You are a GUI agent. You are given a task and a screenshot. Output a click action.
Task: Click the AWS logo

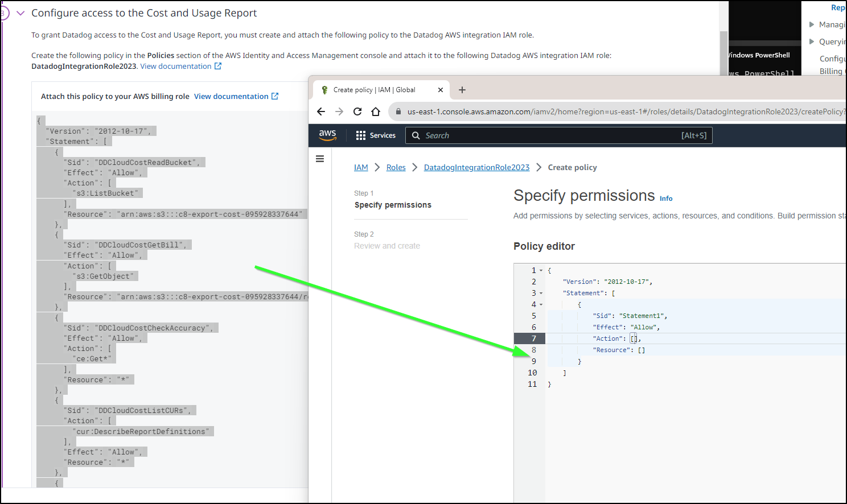[x=327, y=135]
